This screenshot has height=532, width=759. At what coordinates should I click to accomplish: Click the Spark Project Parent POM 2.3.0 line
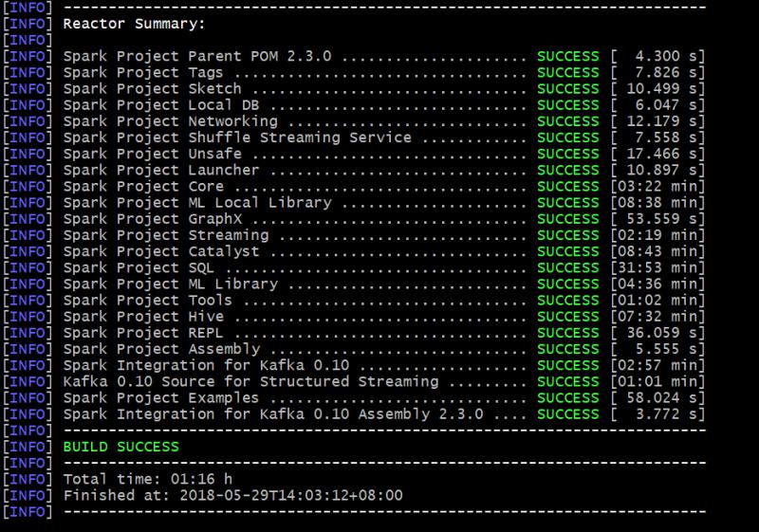(197, 56)
